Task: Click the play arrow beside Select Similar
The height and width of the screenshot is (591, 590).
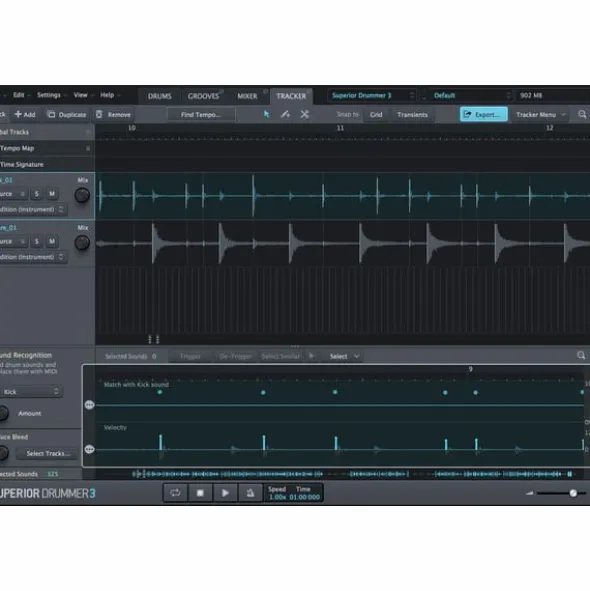Action: [x=311, y=356]
